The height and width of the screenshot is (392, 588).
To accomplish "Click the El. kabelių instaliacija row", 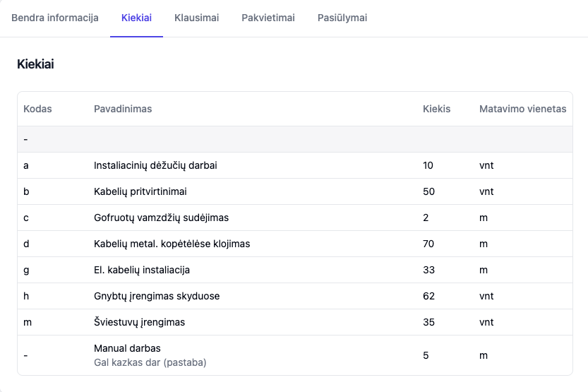I will click(x=295, y=270).
